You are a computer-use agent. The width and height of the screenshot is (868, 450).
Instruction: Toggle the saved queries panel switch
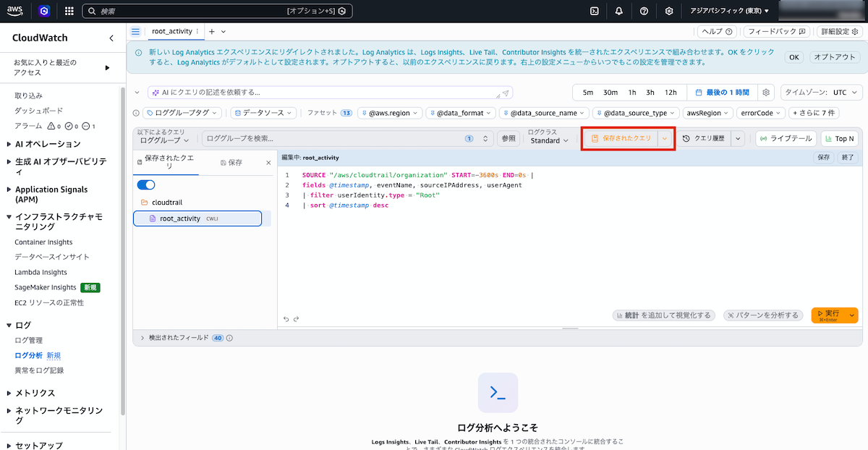pos(146,185)
